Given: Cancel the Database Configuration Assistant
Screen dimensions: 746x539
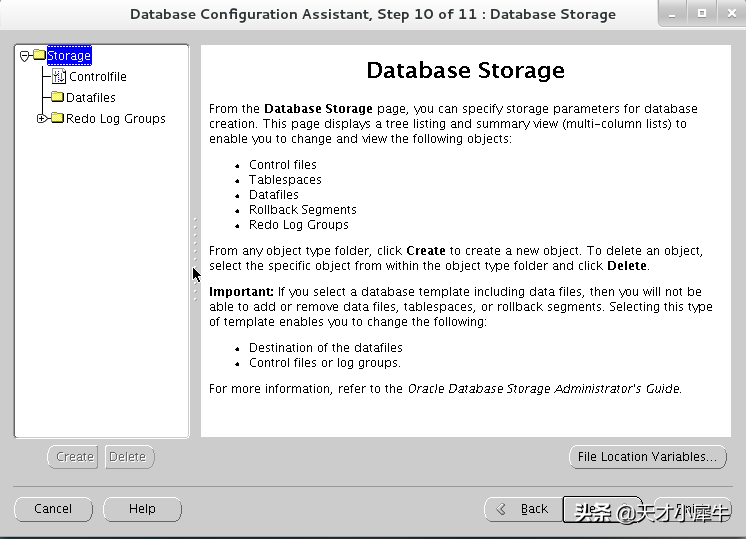Looking at the screenshot, I should pyautogui.click(x=53, y=509).
